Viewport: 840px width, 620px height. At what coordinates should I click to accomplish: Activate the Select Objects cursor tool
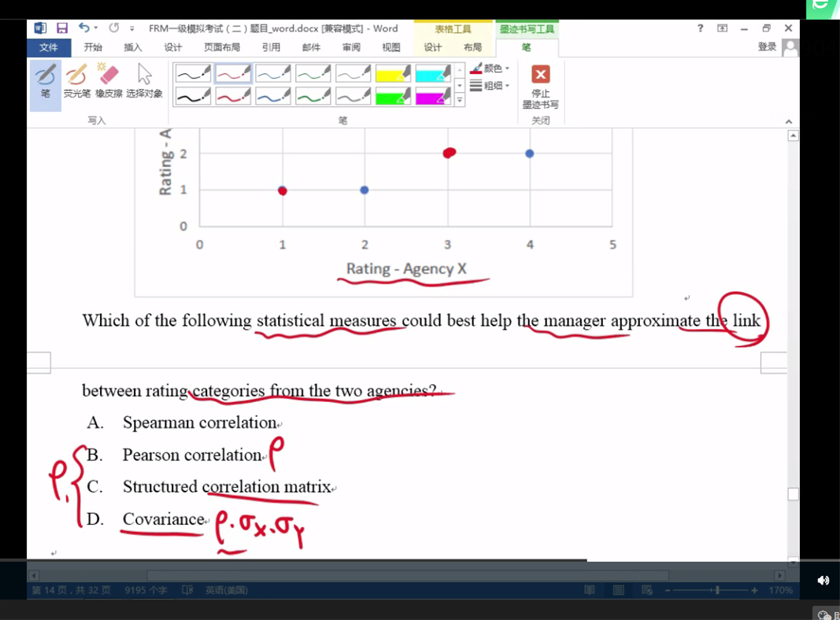tap(145, 81)
